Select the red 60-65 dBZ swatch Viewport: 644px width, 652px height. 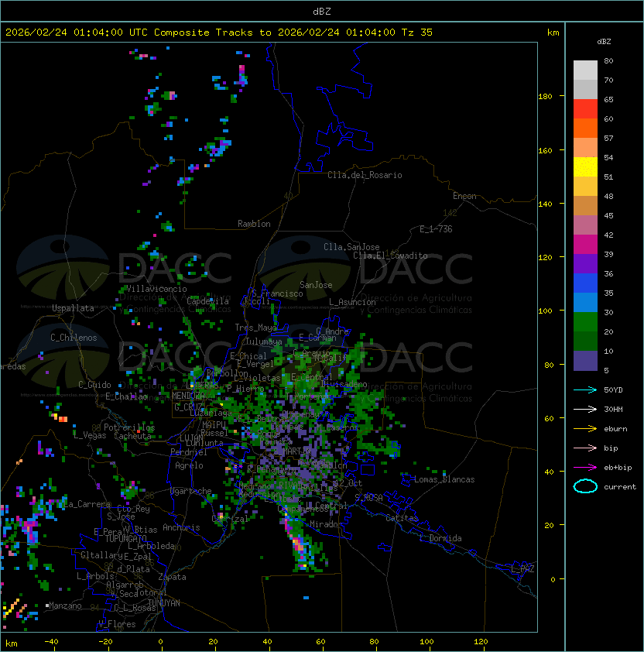[585, 109]
